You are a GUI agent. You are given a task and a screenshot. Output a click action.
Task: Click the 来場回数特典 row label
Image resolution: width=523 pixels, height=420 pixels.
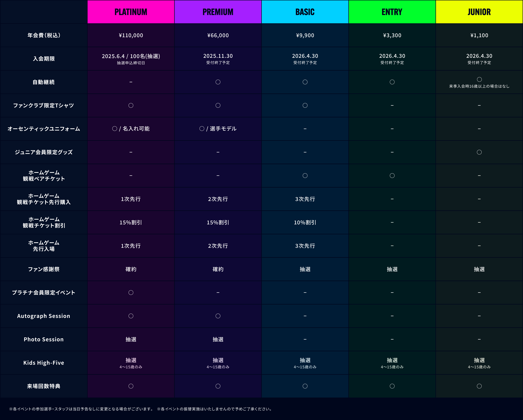pyautogui.click(x=44, y=386)
